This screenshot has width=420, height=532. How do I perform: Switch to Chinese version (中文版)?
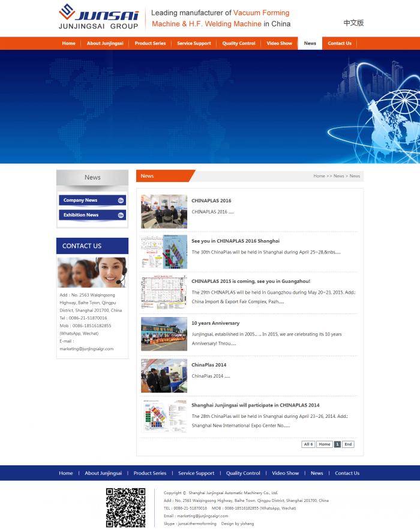click(x=353, y=23)
